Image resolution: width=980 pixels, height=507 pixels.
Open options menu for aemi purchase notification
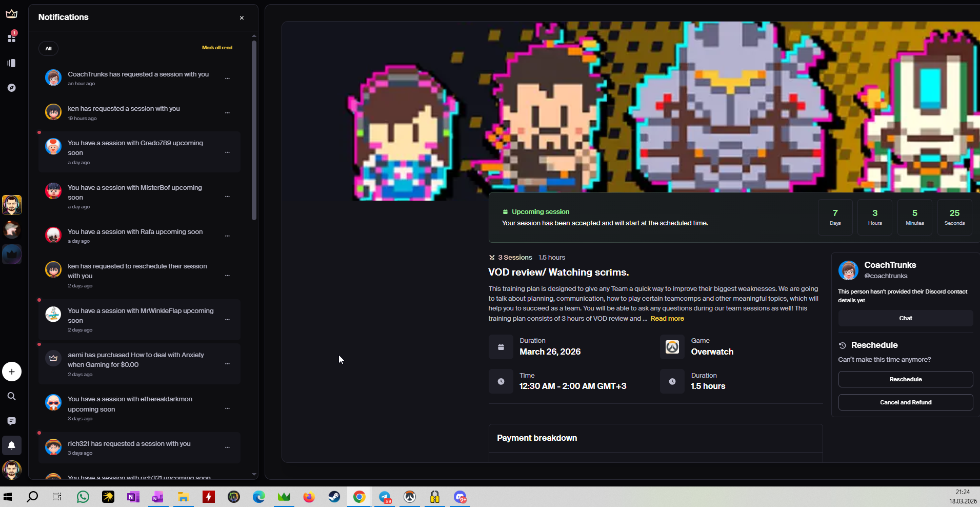(x=227, y=364)
